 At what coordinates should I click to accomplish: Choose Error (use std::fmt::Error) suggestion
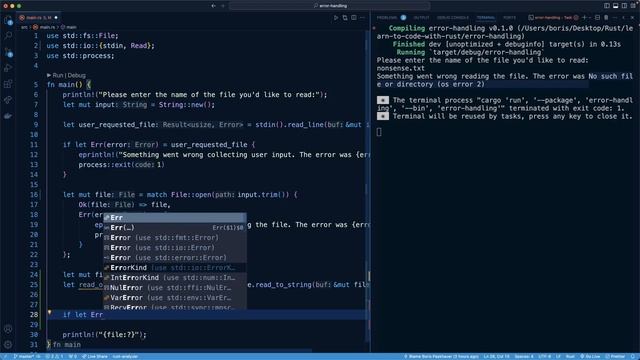click(175, 238)
